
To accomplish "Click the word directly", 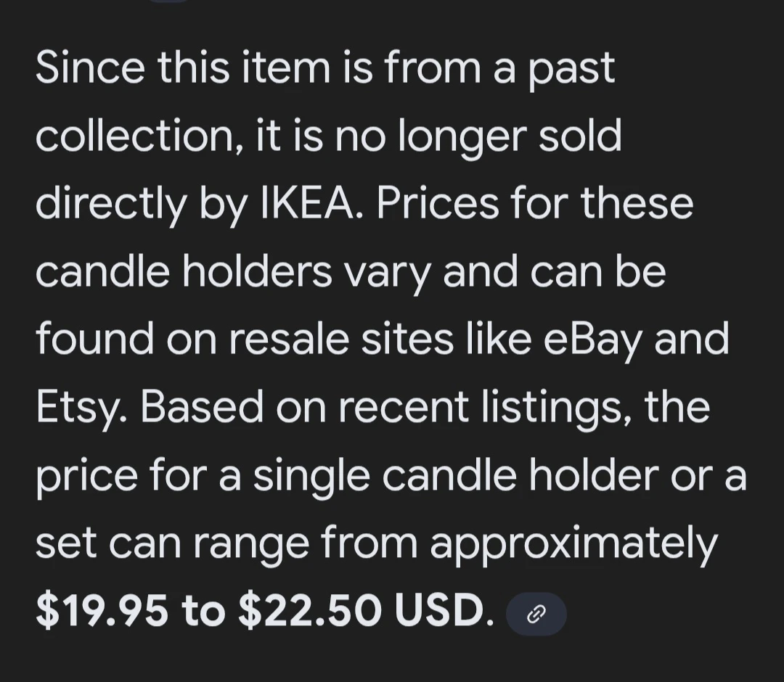I will (110, 204).
